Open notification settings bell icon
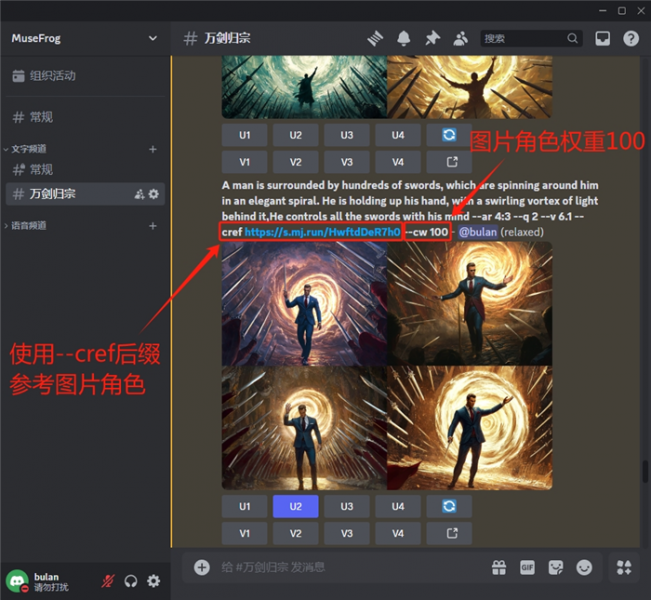 [404, 39]
